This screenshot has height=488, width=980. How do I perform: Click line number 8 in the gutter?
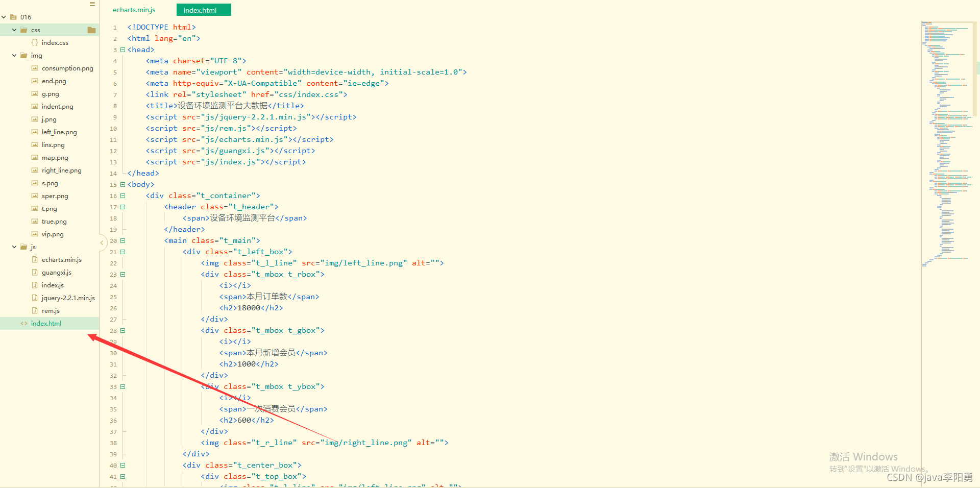[x=115, y=106]
